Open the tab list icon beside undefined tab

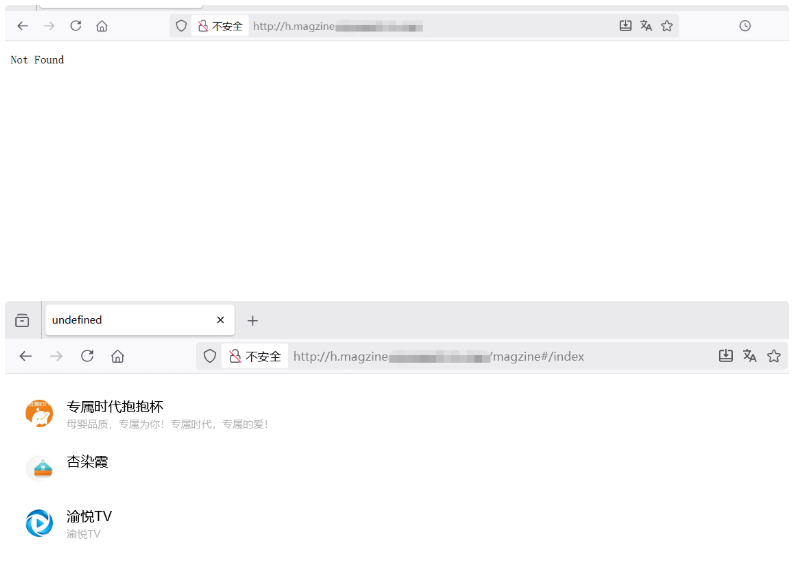pyautogui.click(x=22, y=320)
